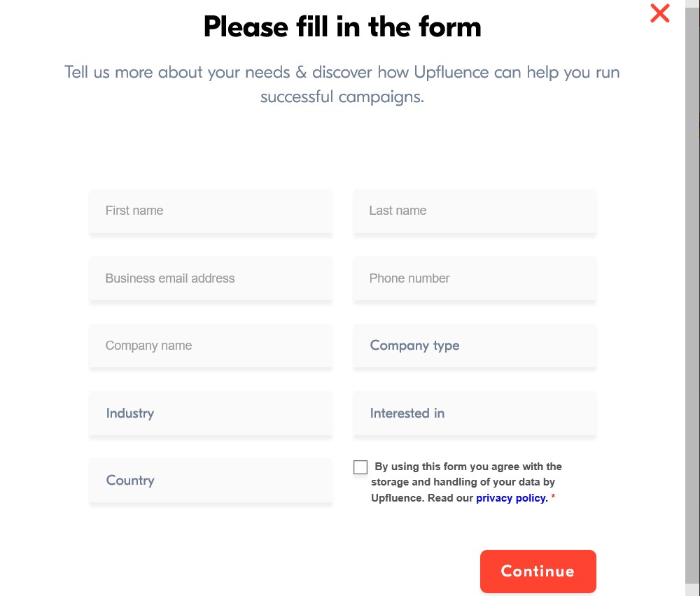Click the First name field
The height and width of the screenshot is (596, 700).
[211, 211]
